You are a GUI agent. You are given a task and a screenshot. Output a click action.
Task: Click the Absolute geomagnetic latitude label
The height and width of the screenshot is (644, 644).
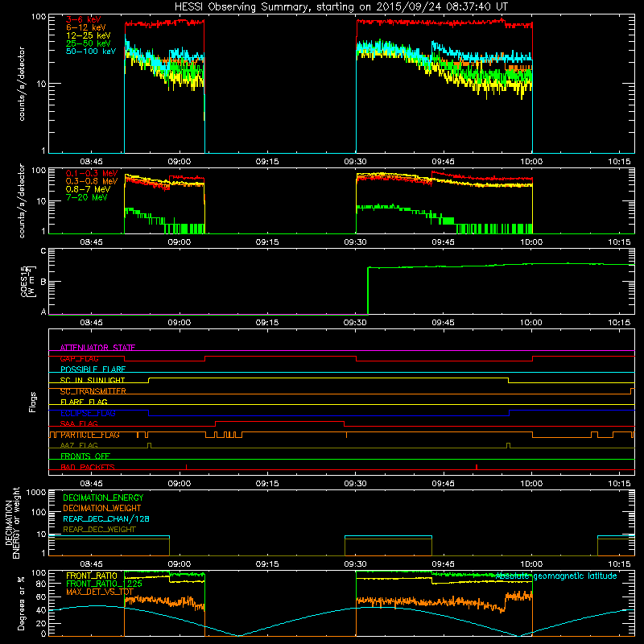tap(556, 576)
